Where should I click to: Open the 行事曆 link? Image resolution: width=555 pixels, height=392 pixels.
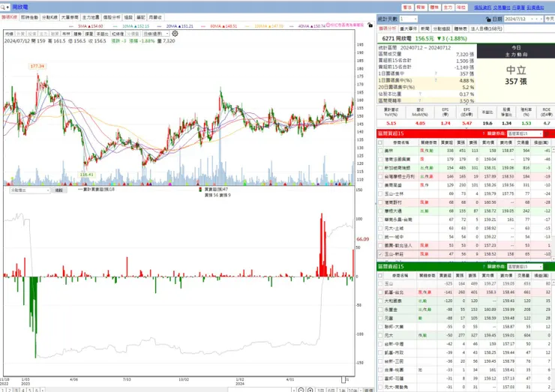(518, 7)
